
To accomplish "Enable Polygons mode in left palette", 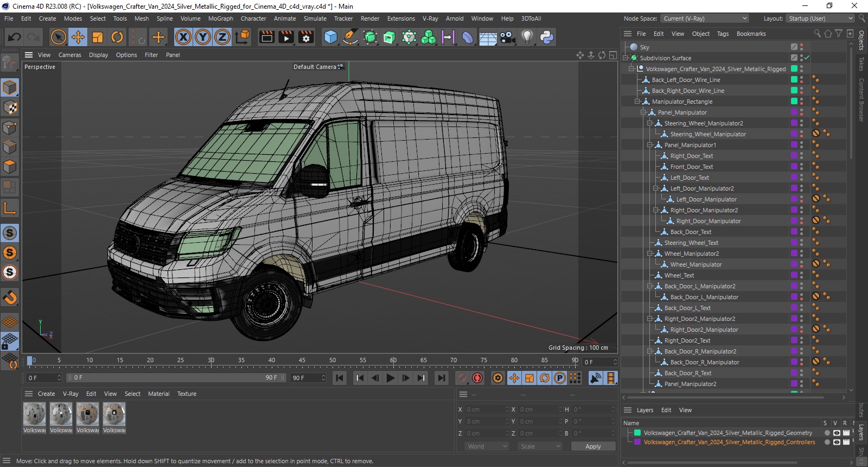I will click(10, 167).
